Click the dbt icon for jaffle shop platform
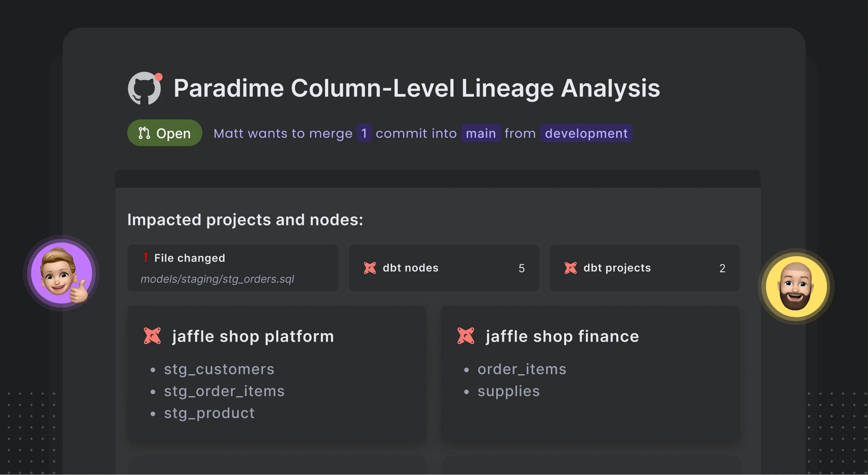The image size is (868, 475). point(153,336)
